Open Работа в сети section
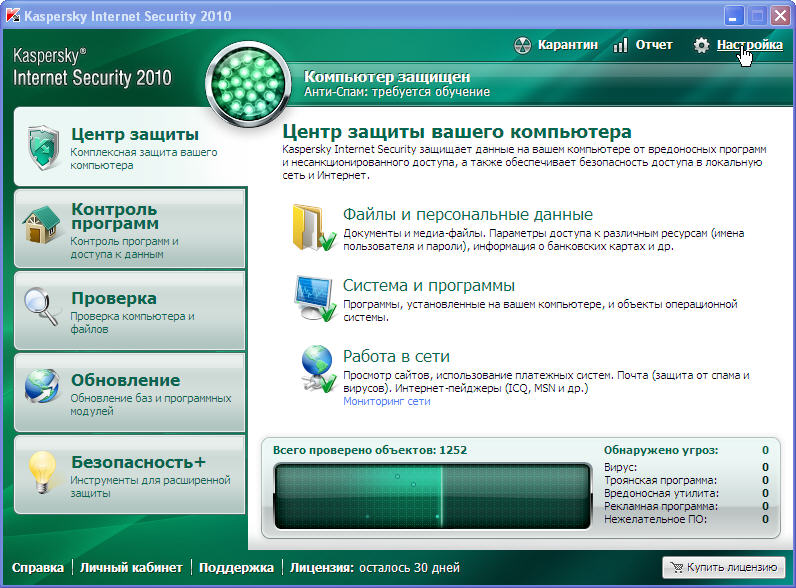The image size is (796, 588). pos(396,356)
